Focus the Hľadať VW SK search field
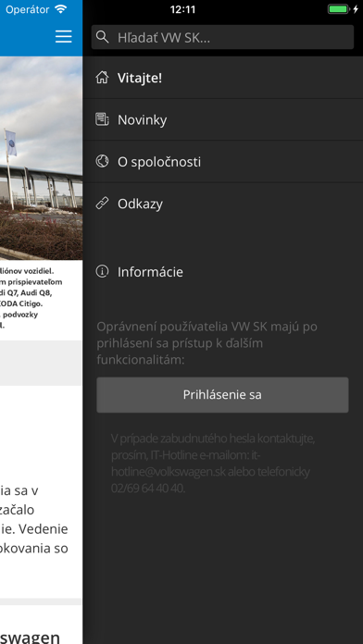 point(222,37)
